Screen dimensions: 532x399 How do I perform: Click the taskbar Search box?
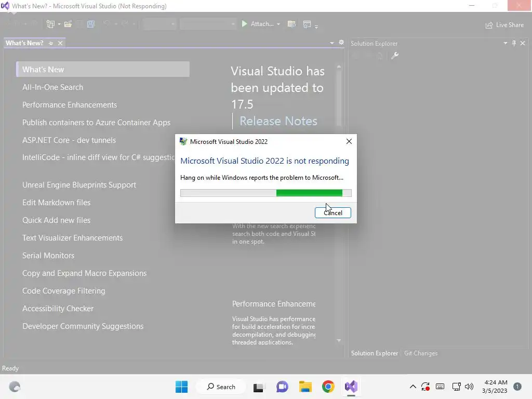point(221,387)
